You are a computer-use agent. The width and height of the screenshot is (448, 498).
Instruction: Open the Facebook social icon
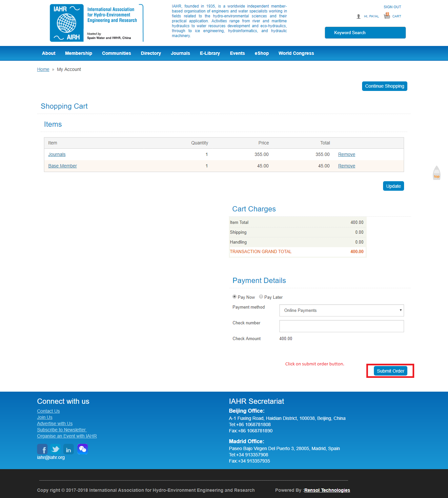pos(42,449)
